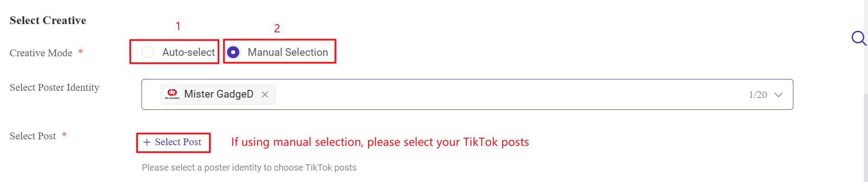Screen dimensions: 868x182
Task: Expand the poster identity dropdown chevron
Action: point(778,94)
